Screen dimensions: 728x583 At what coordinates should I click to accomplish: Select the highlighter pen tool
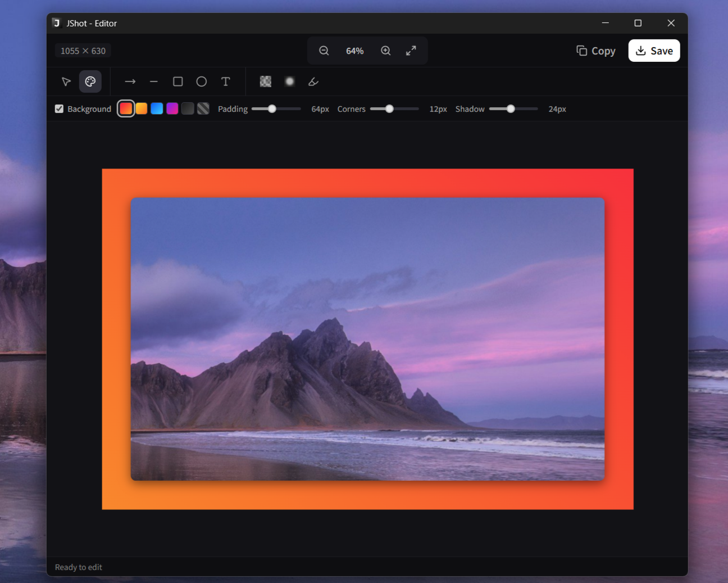313,82
